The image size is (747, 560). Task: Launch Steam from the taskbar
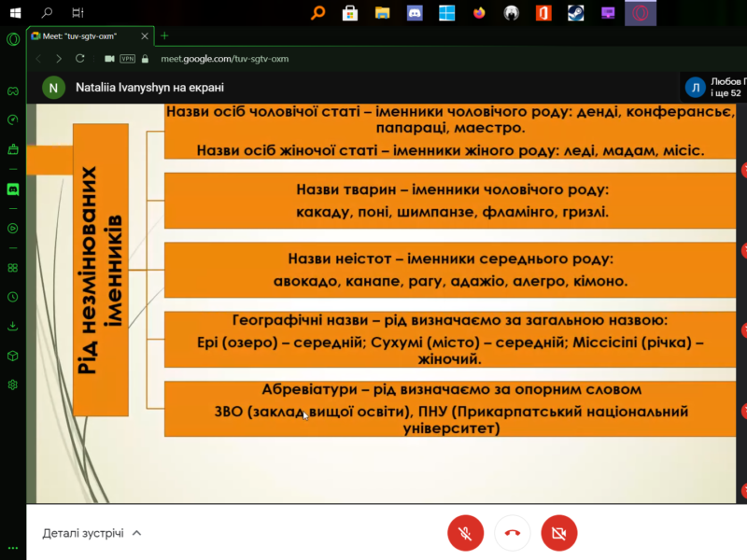pos(575,12)
